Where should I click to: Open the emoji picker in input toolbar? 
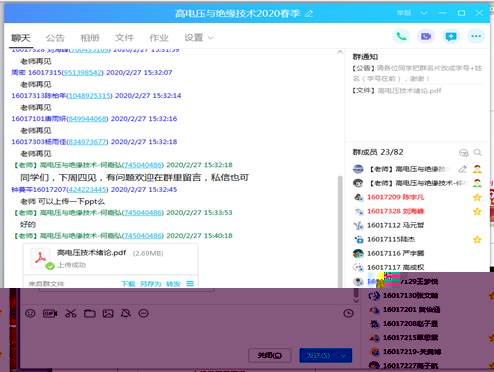pos(30,313)
